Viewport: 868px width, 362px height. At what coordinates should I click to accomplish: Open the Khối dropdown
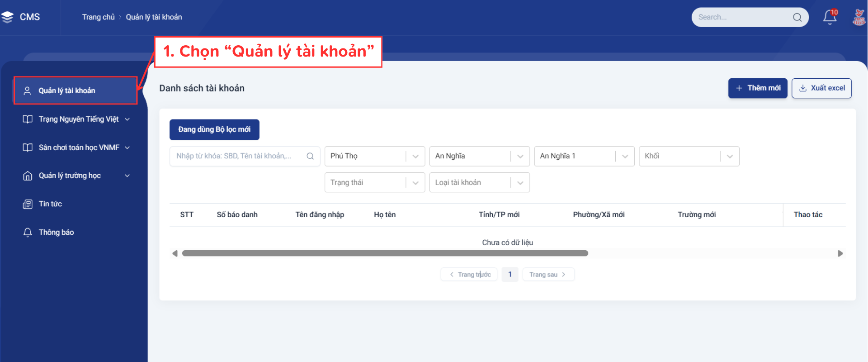click(x=689, y=156)
